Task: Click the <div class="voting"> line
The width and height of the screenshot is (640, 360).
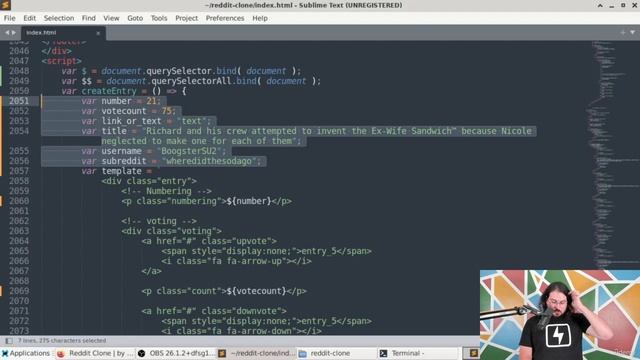Action: click(x=171, y=231)
